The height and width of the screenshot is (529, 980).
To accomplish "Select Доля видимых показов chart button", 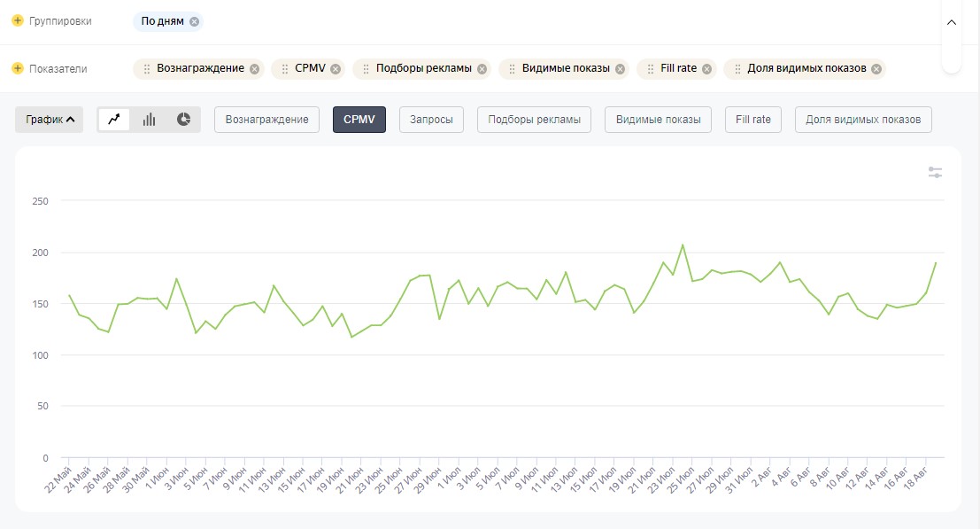I will click(863, 120).
